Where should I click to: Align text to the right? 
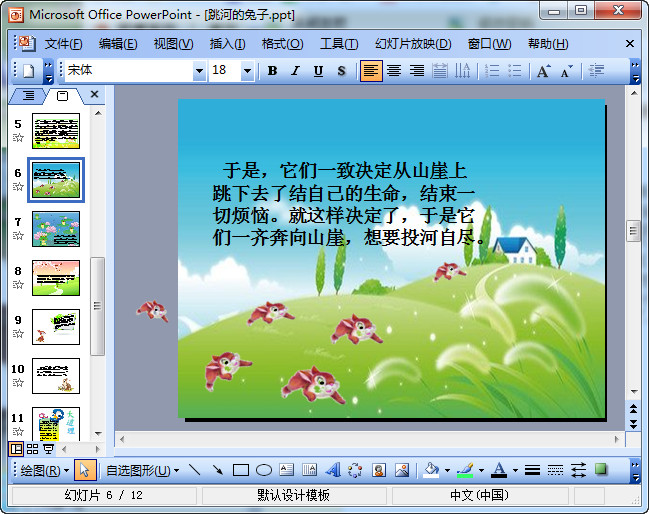[417, 71]
